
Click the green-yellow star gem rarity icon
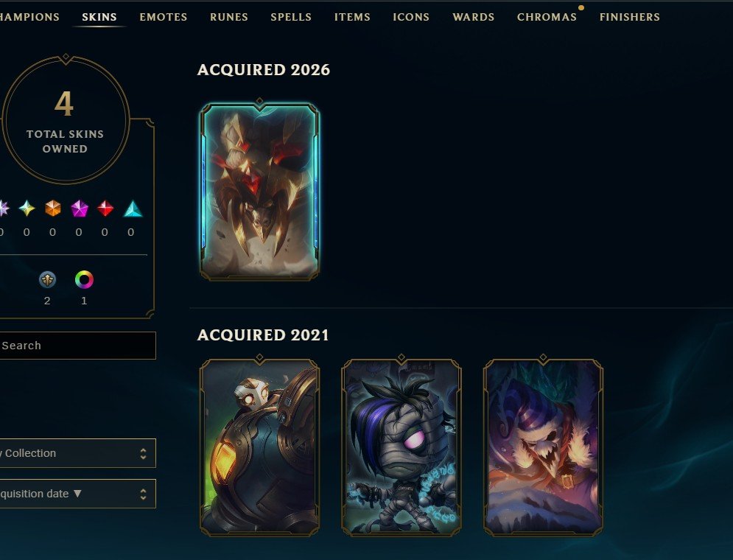tap(27, 209)
